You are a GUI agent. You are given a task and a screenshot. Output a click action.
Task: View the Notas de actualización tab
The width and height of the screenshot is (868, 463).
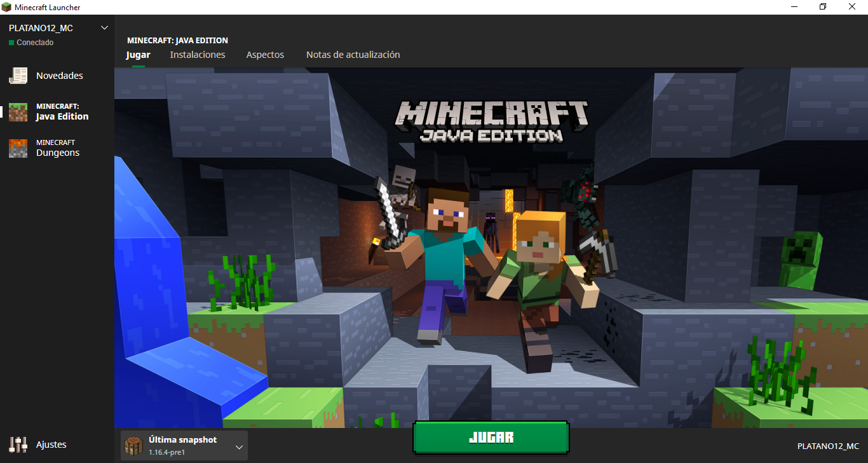(353, 55)
